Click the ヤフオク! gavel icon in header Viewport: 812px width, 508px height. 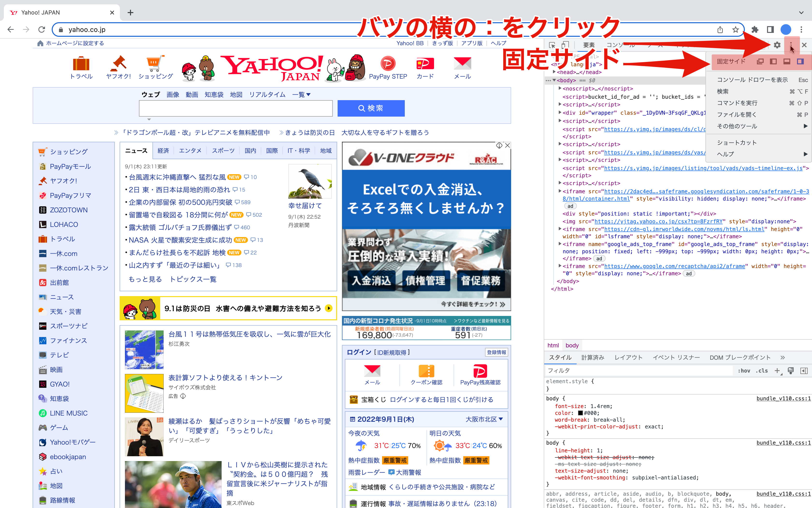pyautogui.click(x=119, y=63)
